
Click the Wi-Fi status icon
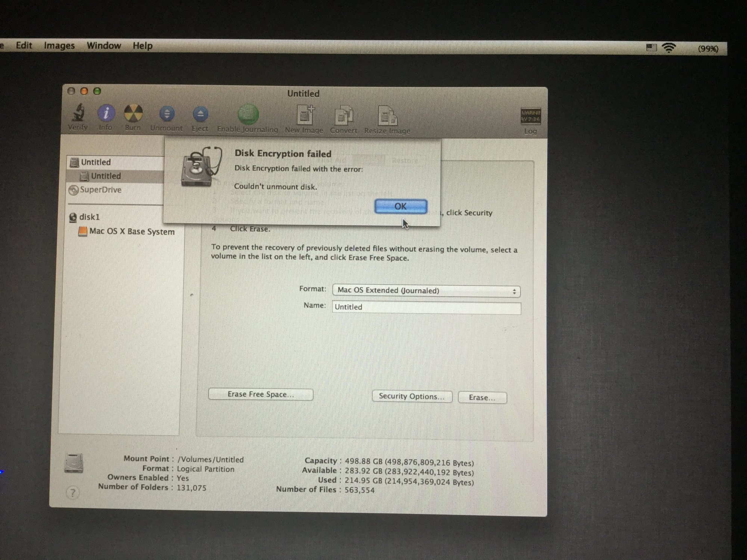[x=669, y=48]
